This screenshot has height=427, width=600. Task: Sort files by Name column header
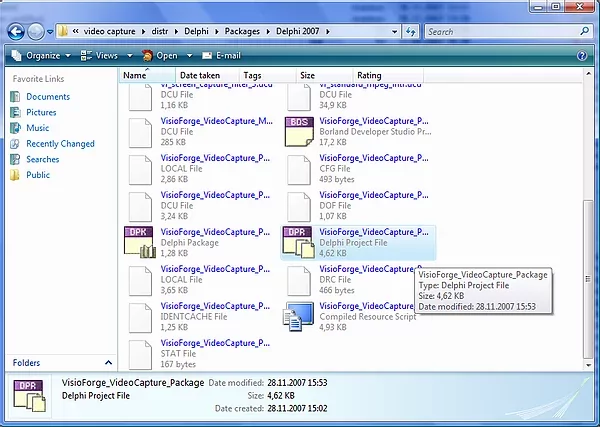click(x=135, y=75)
